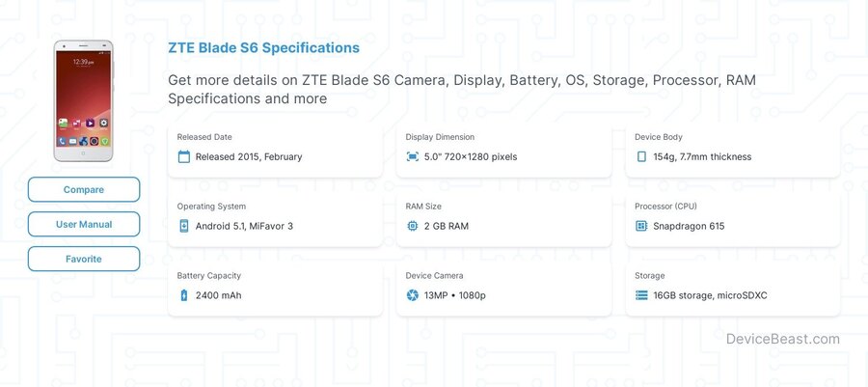
Task: Click the storage stack icon
Action: [x=641, y=295]
